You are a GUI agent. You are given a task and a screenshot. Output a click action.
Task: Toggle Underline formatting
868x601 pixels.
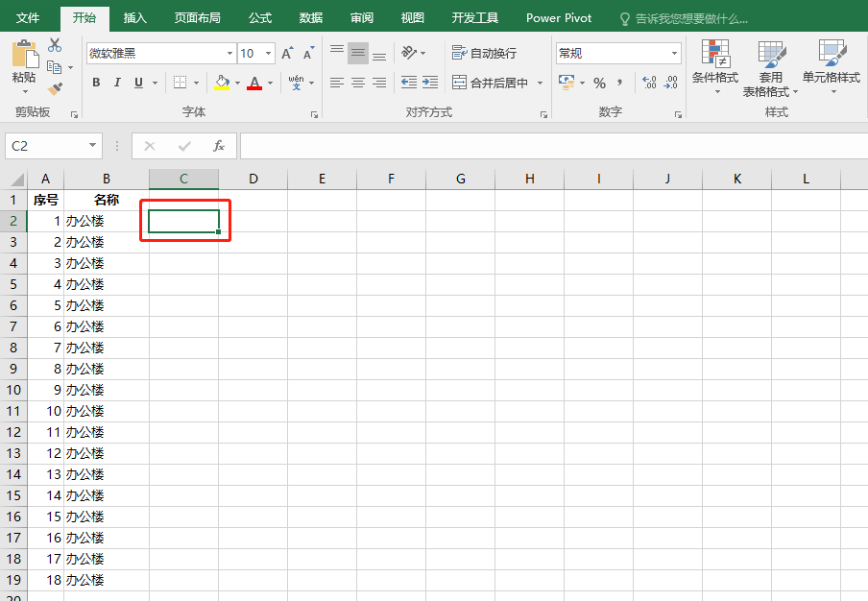point(138,83)
